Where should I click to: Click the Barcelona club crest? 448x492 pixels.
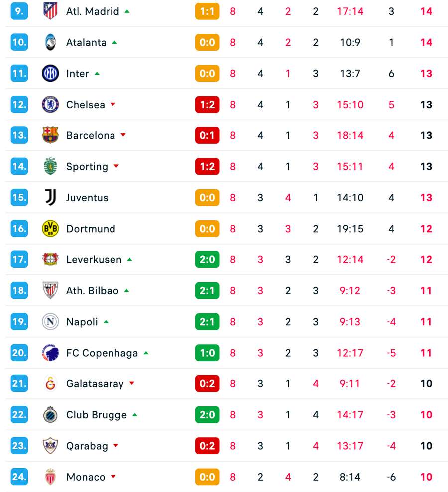coord(50,135)
